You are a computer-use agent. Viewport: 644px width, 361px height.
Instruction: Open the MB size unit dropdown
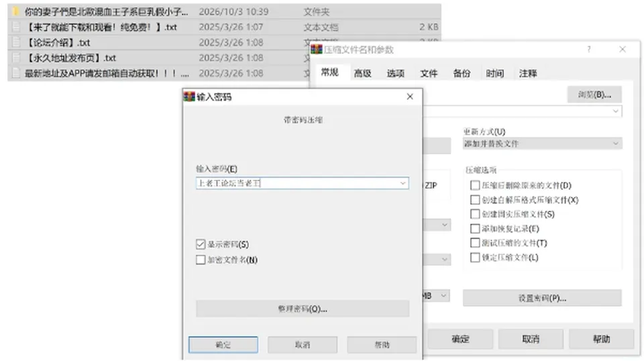tap(443, 296)
